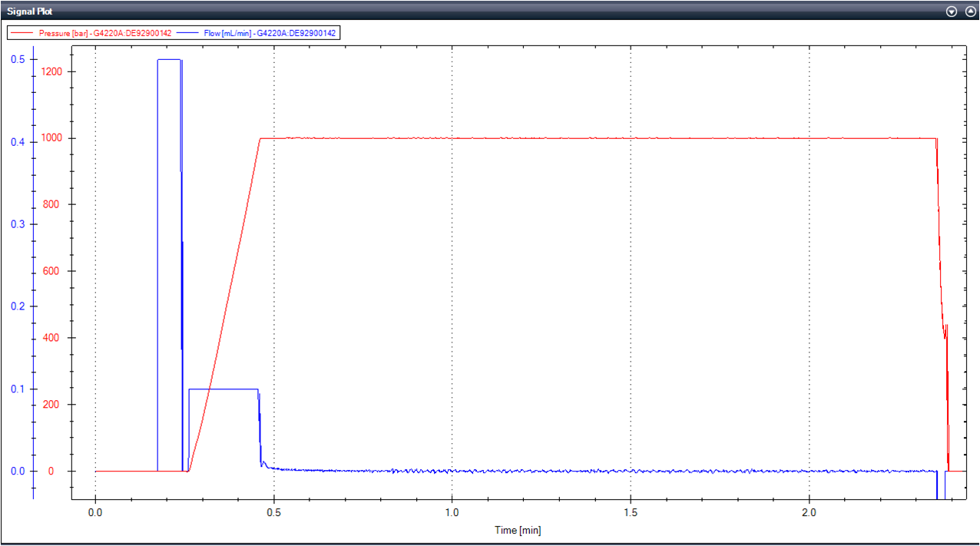Click the 0.5 tick on blue flow axis
This screenshot has height=546, width=980.
coord(16,60)
